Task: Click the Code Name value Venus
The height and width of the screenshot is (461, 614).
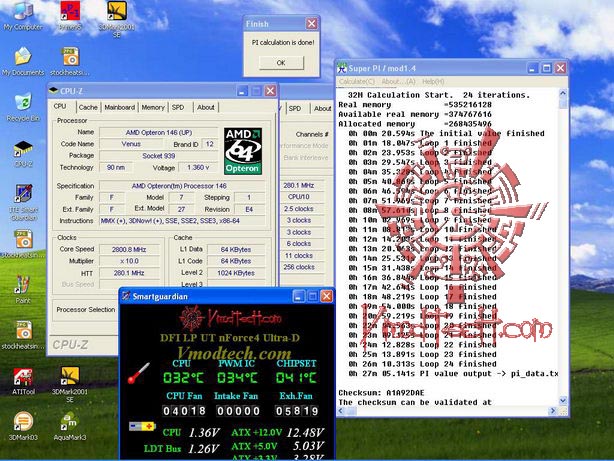Action: [131, 144]
